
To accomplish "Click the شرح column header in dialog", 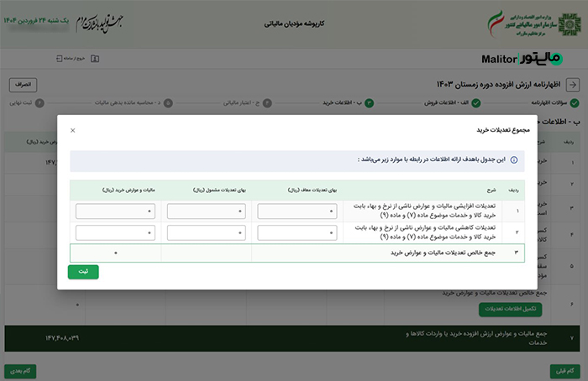I will coord(491,190).
